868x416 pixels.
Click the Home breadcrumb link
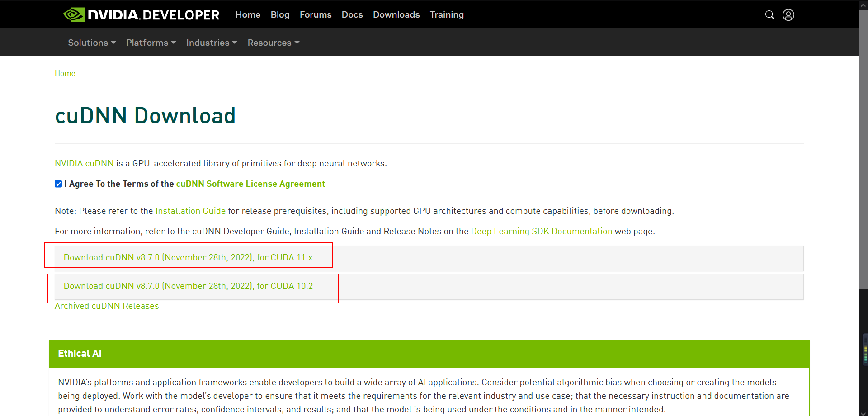tap(65, 73)
